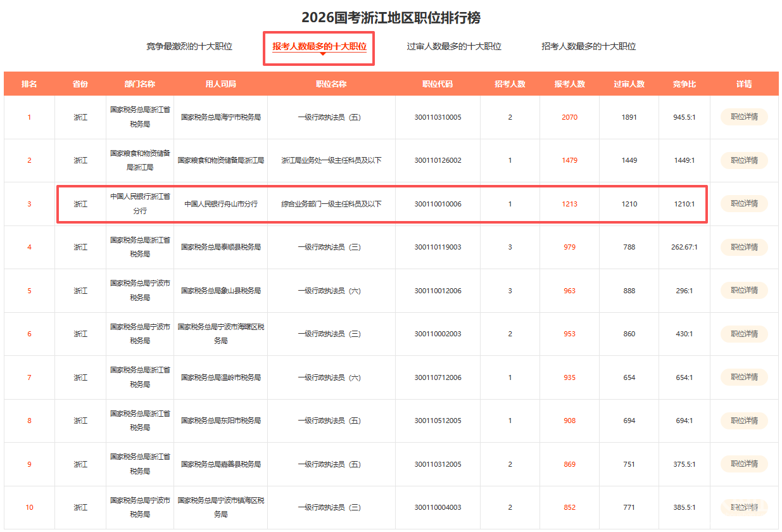View 职位详情 for 温岭市税务局 row
The image size is (782, 532).
[x=744, y=377]
